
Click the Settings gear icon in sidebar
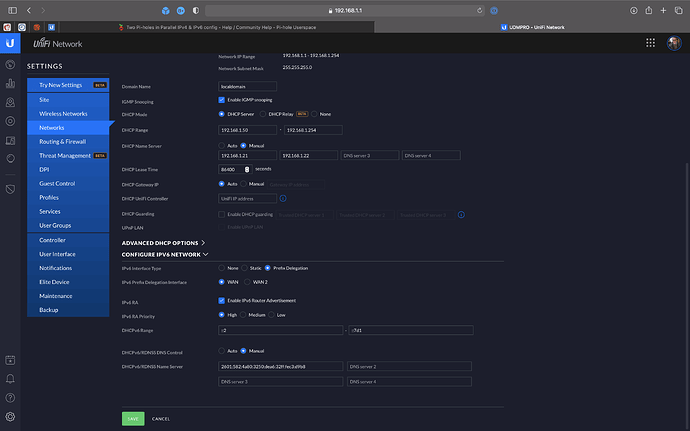[10, 416]
